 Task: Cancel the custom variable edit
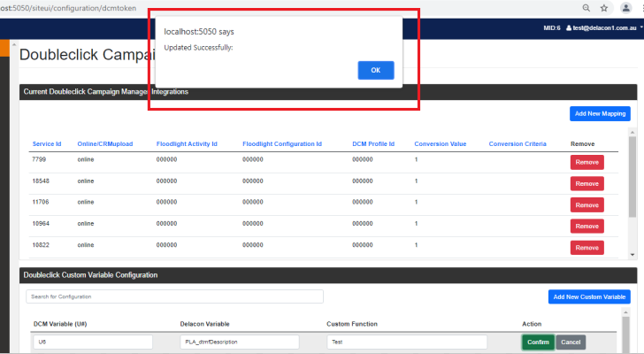coord(571,342)
